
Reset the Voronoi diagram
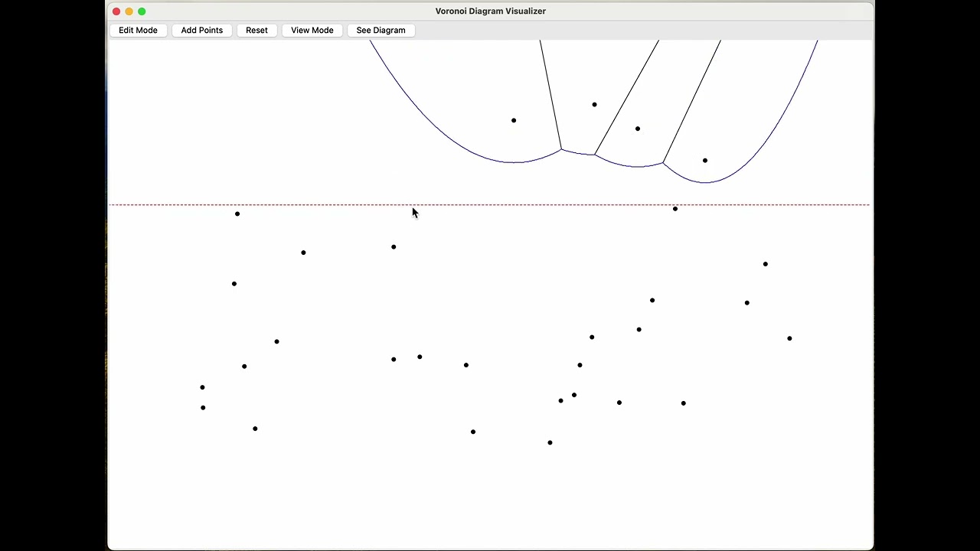point(256,30)
